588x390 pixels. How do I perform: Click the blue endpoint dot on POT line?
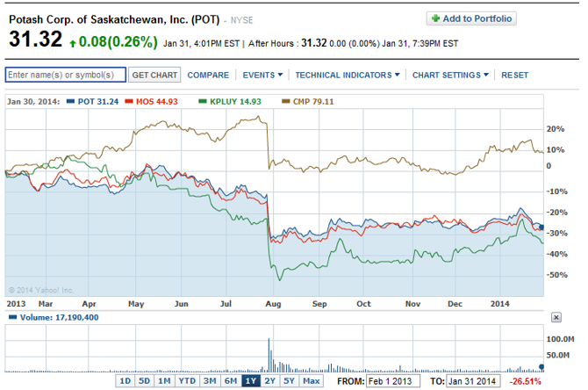pyautogui.click(x=541, y=227)
